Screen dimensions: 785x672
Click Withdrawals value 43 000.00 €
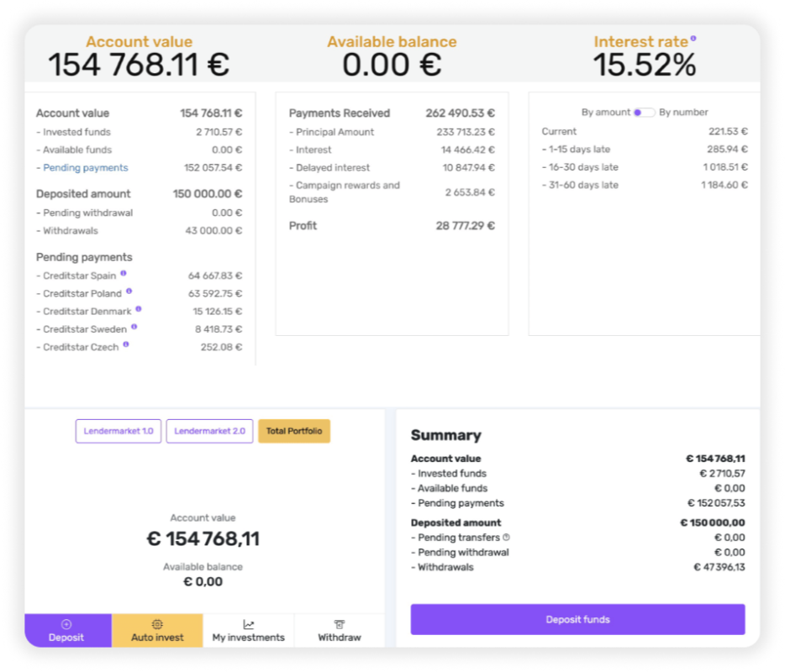click(x=213, y=231)
